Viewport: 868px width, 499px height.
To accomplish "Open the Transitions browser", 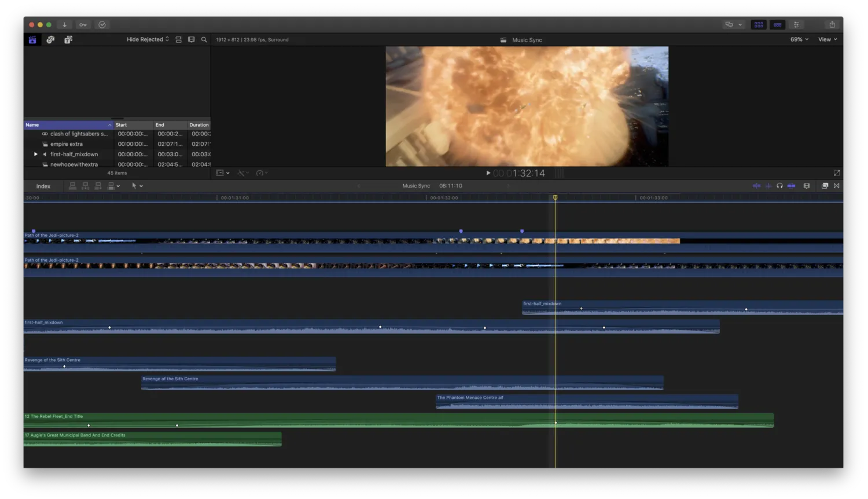I will (836, 186).
